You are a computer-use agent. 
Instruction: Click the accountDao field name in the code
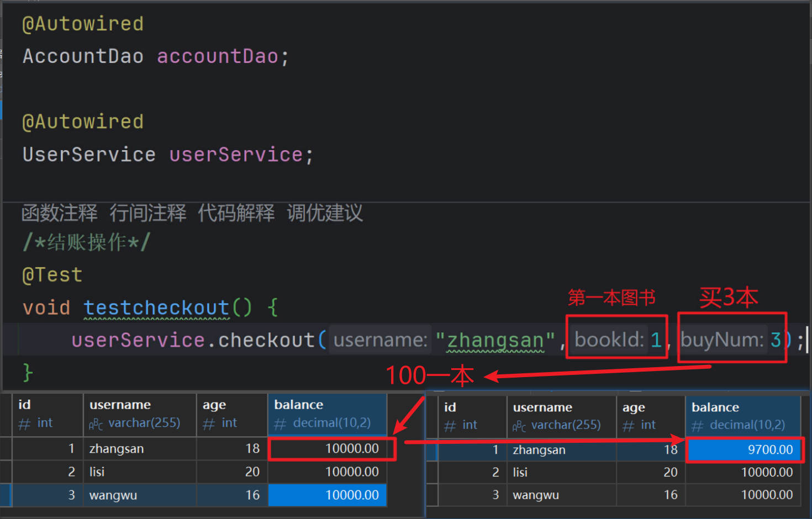pos(218,56)
